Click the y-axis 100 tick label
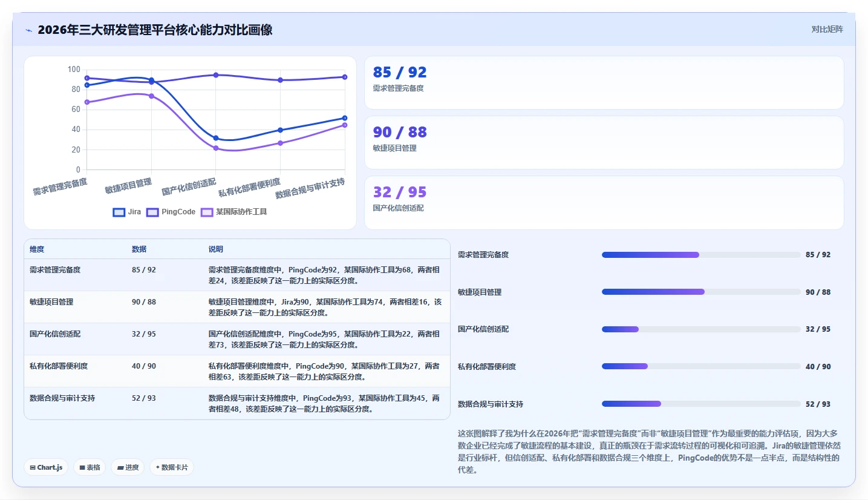Screen dimensions: 868x500 [x=74, y=70]
